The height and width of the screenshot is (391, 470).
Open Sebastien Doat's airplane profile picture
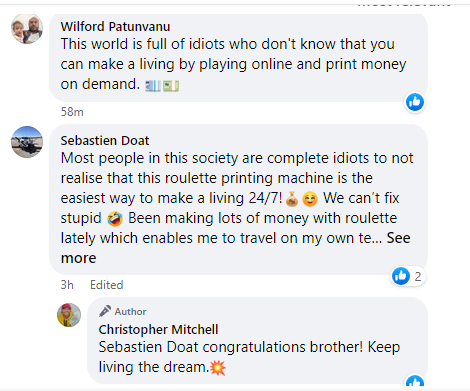27,142
